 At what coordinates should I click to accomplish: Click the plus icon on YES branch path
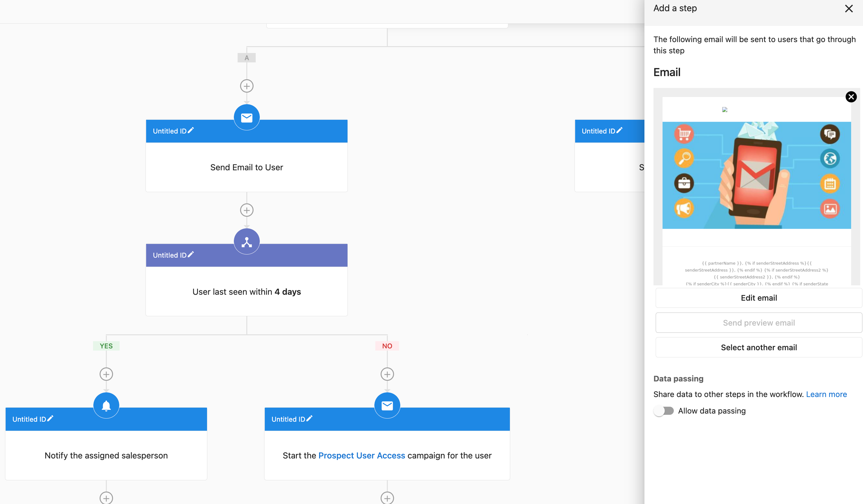click(x=106, y=374)
